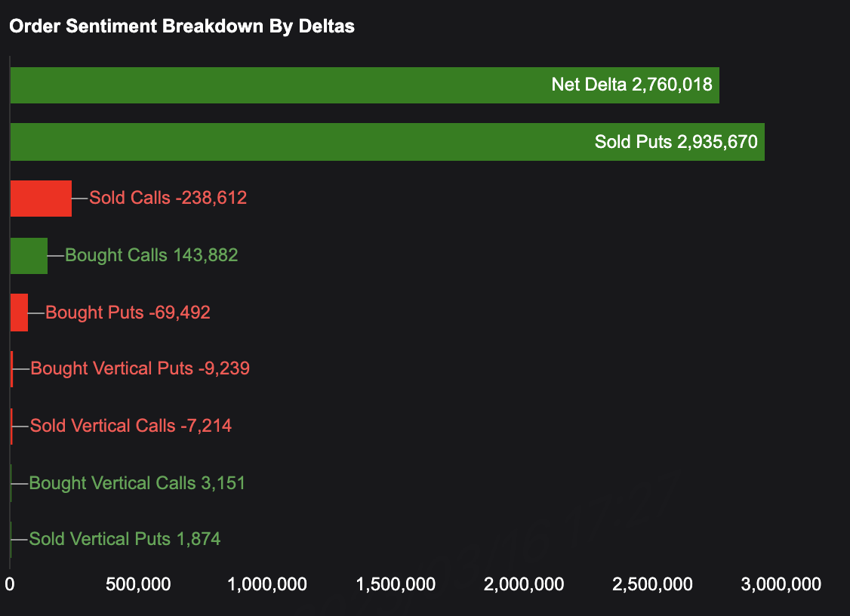The width and height of the screenshot is (850, 616).
Task: Click the 500,000 x-axis tick label
Action: tap(137, 584)
